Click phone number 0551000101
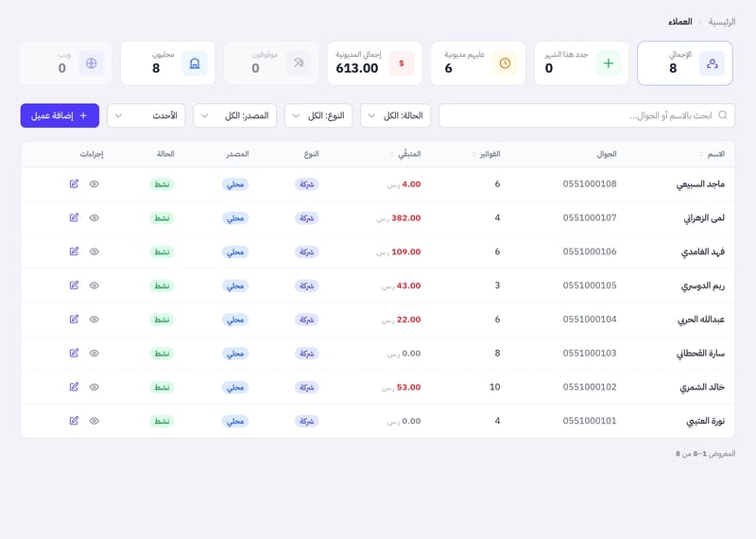Viewport: 756px width, 539px height. 590,421
